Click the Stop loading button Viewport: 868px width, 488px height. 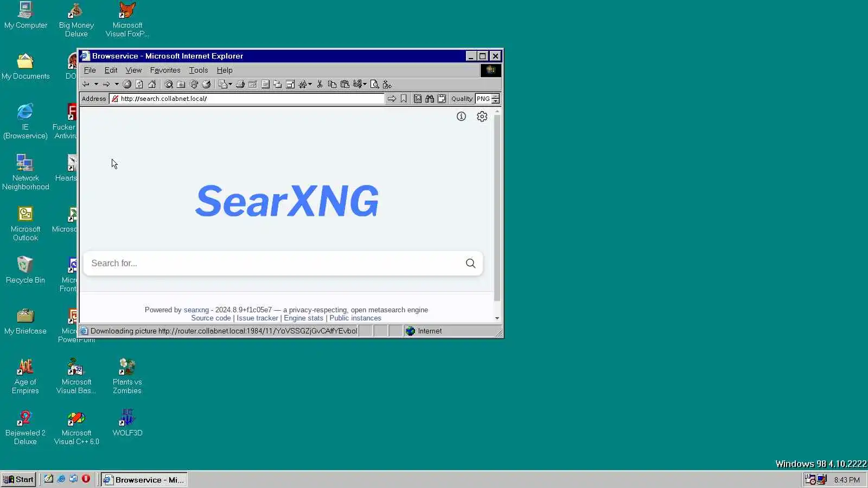tap(127, 84)
